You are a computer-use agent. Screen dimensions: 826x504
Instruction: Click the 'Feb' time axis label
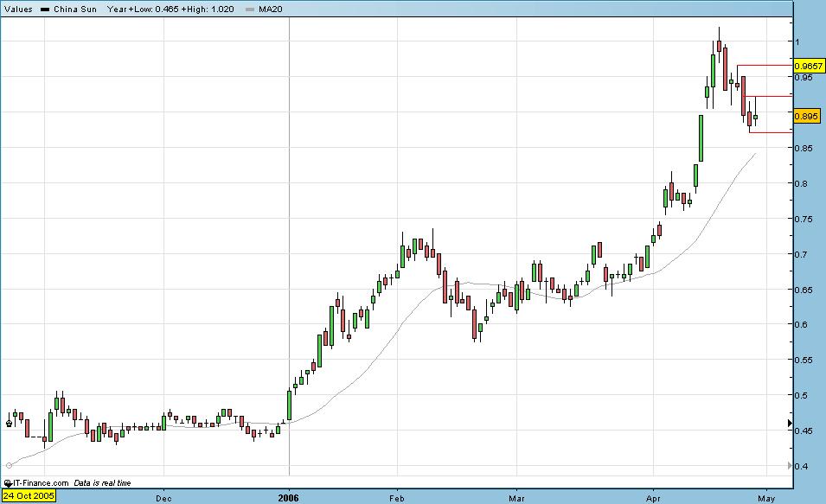(x=397, y=498)
